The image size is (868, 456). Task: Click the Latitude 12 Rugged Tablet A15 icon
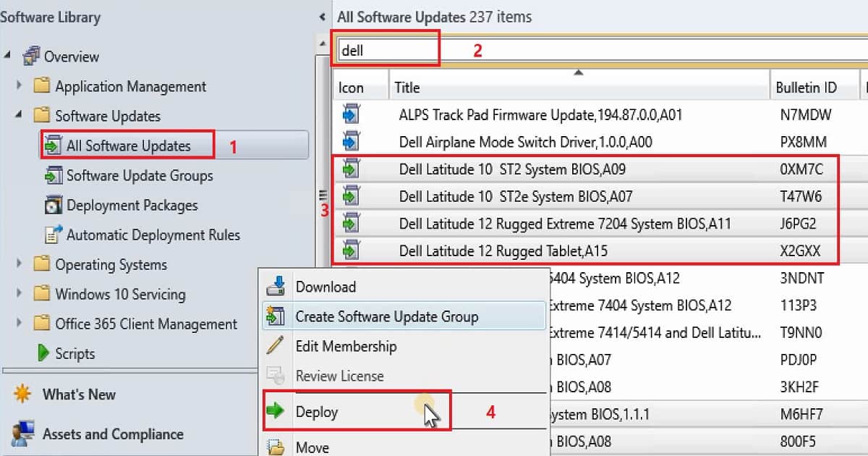click(351, 251)
